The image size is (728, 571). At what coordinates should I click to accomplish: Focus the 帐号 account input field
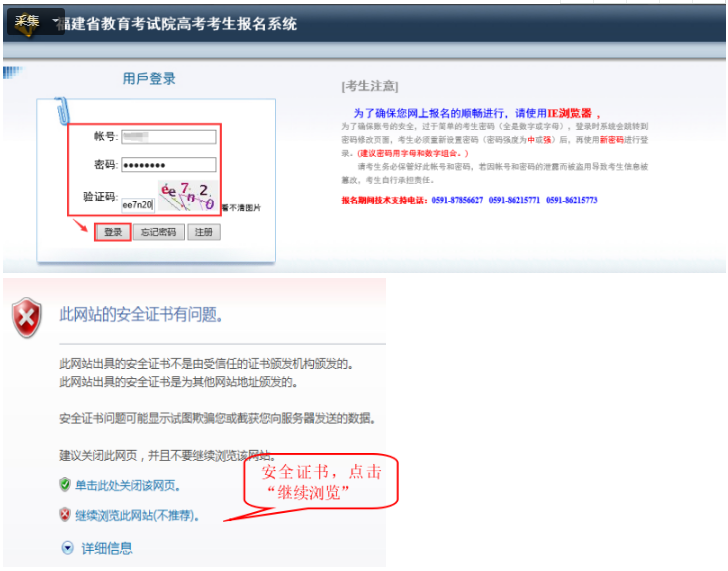pyautogui.click(x=169, y=136)
